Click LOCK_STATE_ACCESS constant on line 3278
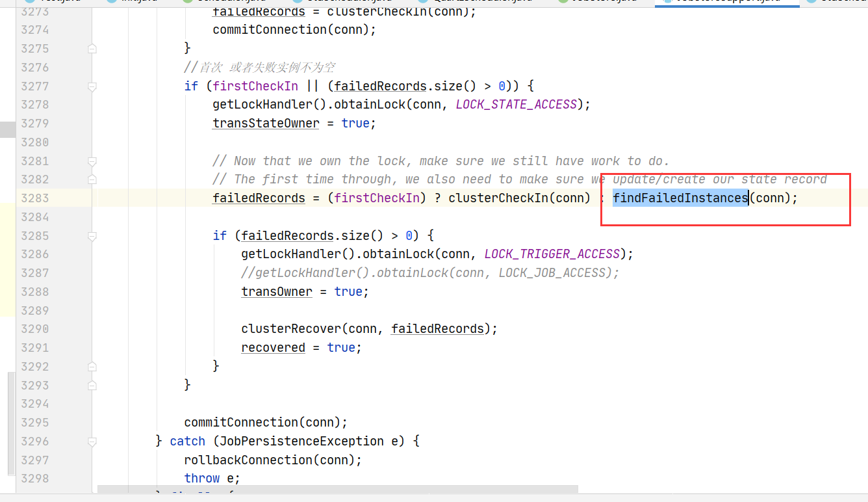The image size is (868, 502). point(516,105)
